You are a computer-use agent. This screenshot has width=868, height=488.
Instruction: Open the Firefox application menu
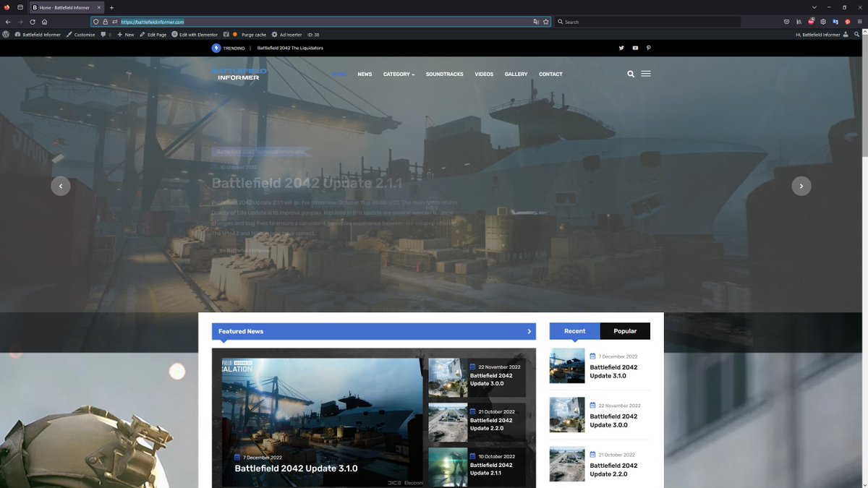[x=860, y=22]
